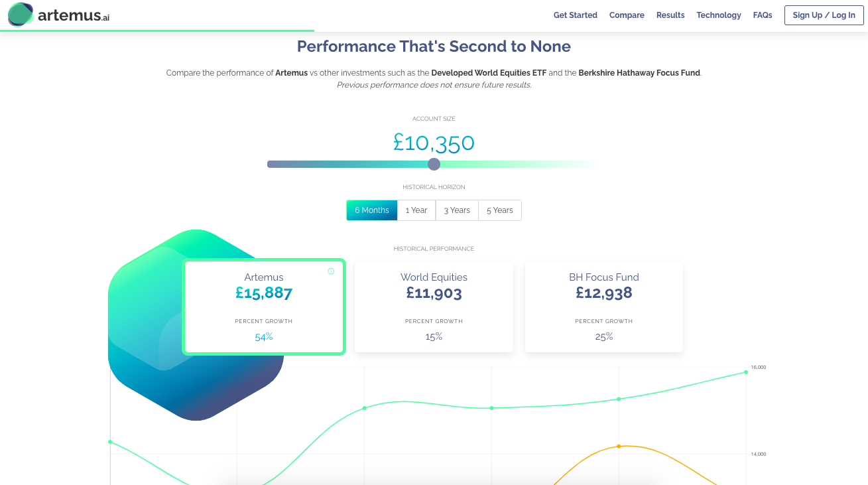This screenshot has height=485, width=868.
Task: Click the £10,350 account size value
Action: (x=434, y=142)
